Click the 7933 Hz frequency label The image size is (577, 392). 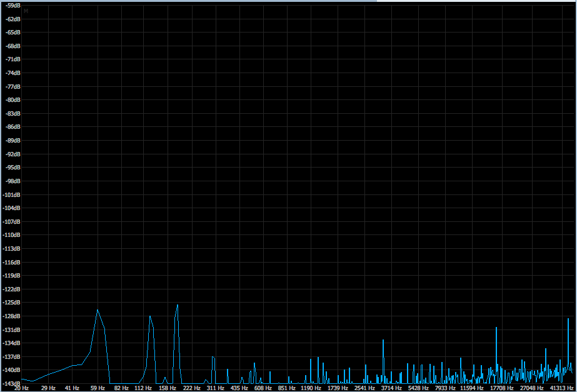[x=445, y=388]
